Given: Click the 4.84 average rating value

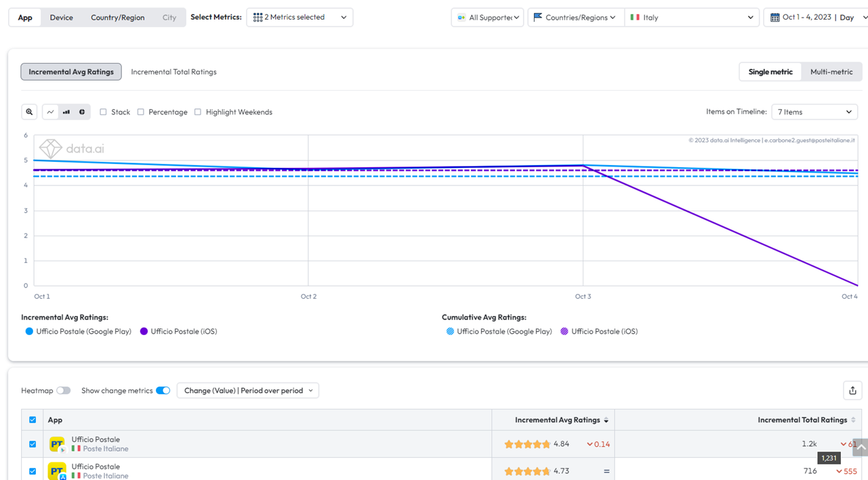Looking at the screenshot, I should 561,444.
